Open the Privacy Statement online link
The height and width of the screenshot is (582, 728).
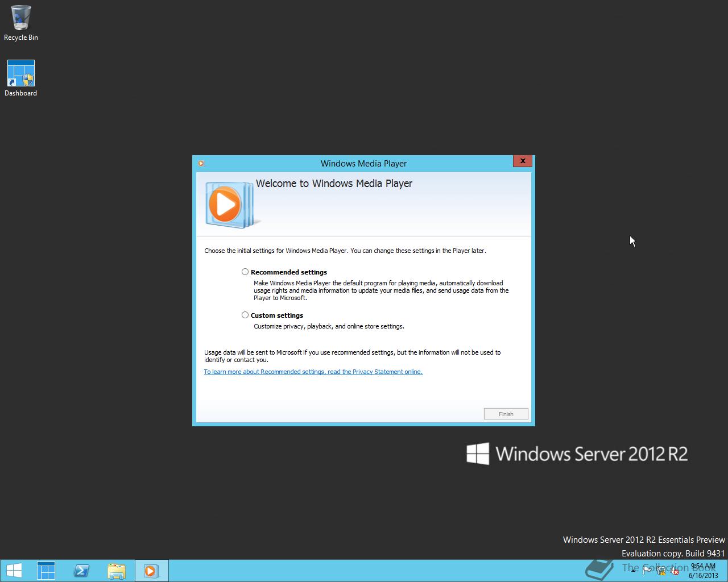coord(313,372)
